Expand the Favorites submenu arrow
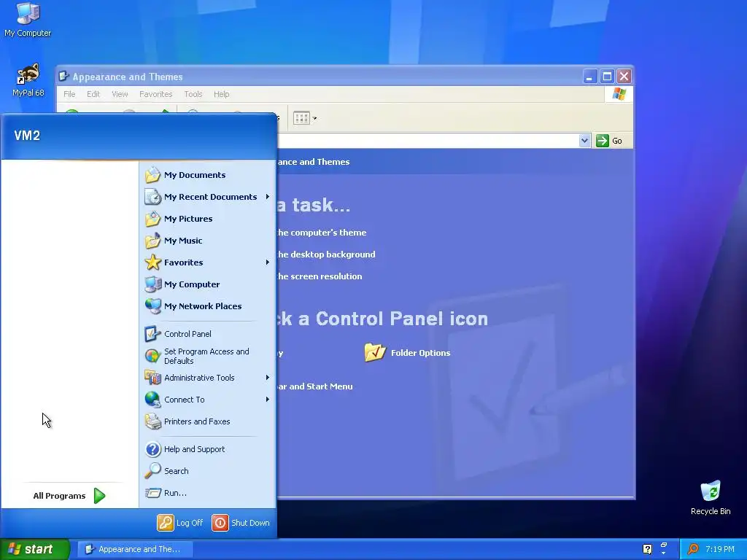The width and height of the screenshot is (747, 560). tap(268, 262)
